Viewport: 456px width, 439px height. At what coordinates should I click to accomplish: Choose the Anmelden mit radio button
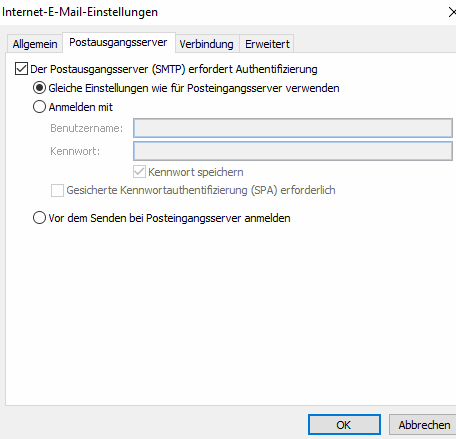coord(39,107)
